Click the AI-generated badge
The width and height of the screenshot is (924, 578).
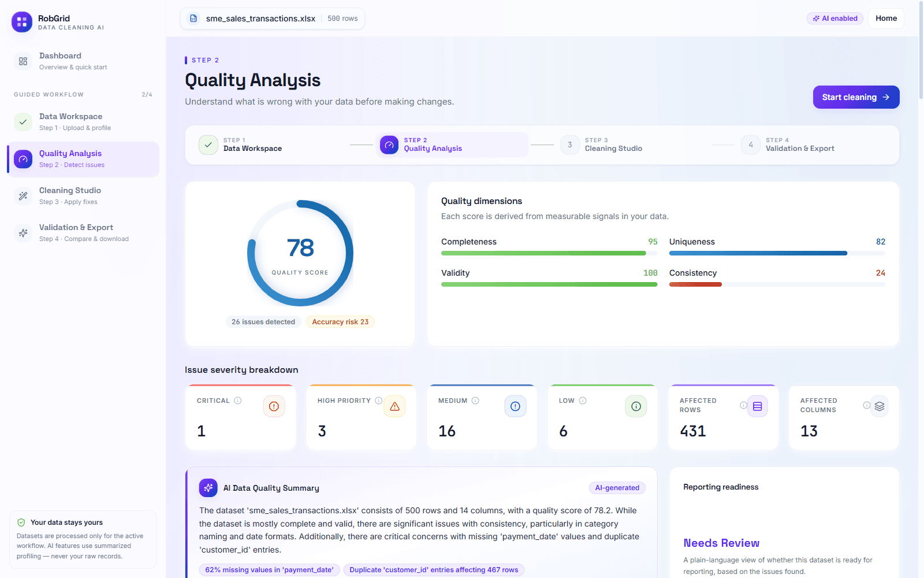[617, 488]
